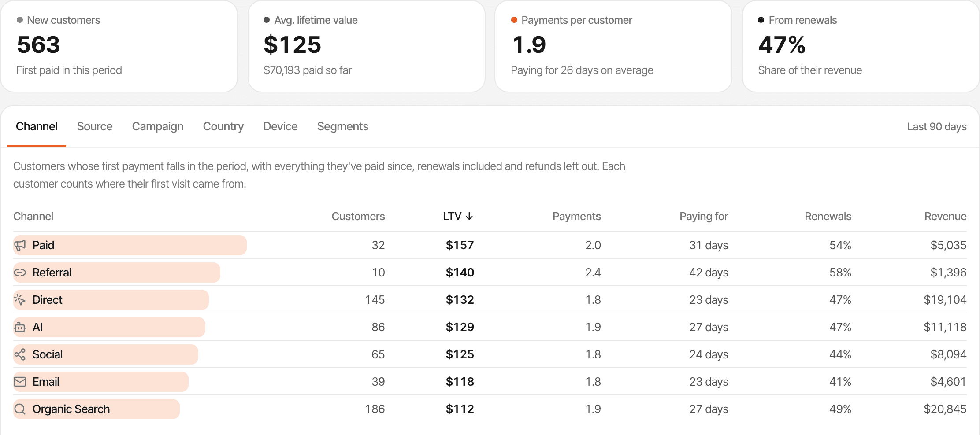Click the $20,845 revenue for Organic Search
The height and width of the screenshot is (435, 980).
pos(945,409)
